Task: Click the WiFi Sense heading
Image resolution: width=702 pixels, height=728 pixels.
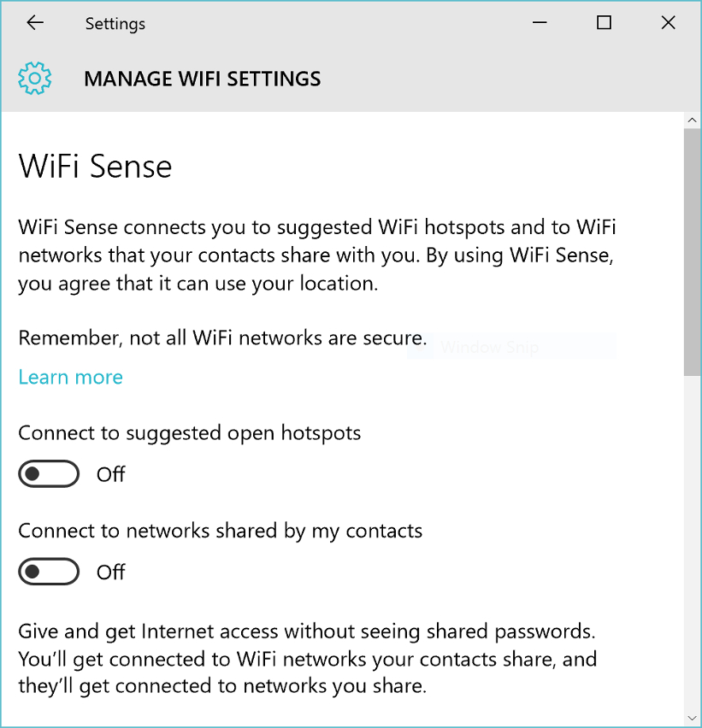Action: coord(95,167)
